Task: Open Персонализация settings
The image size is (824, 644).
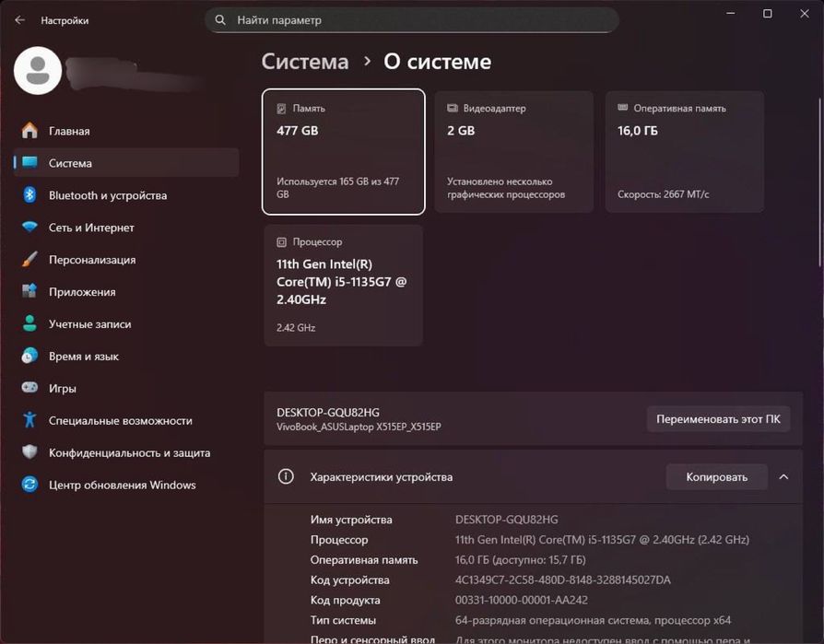Action: 126,260
